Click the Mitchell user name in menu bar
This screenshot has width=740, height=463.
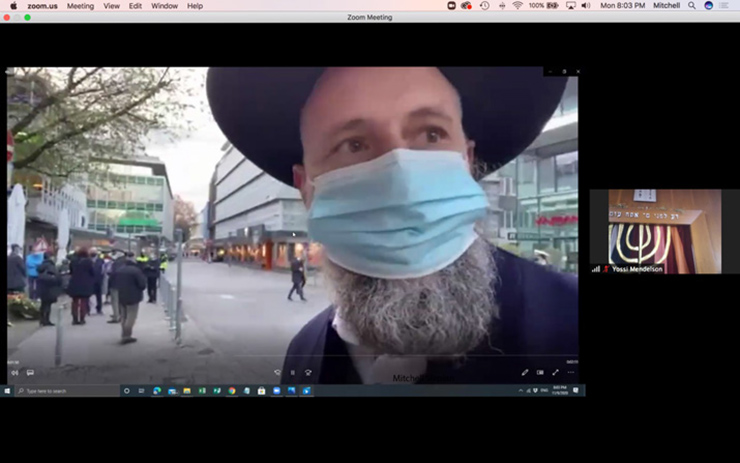tap(667, 6)
